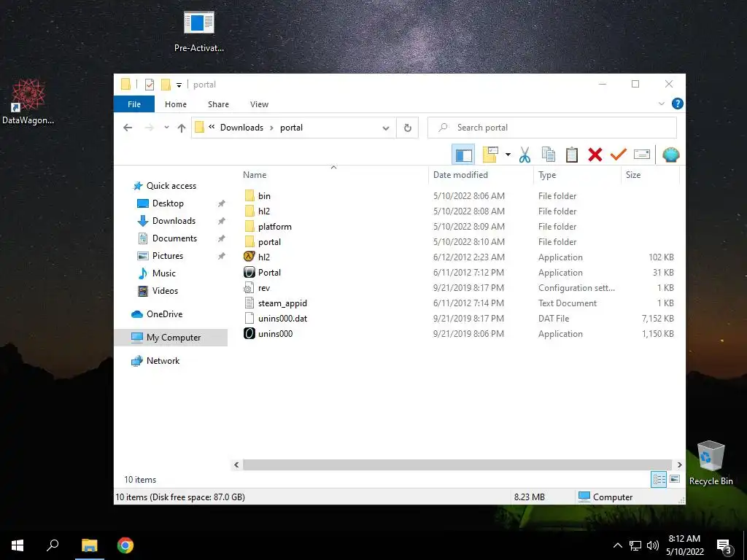Click the red Delete X icon
747x560 pixels.
595,155
